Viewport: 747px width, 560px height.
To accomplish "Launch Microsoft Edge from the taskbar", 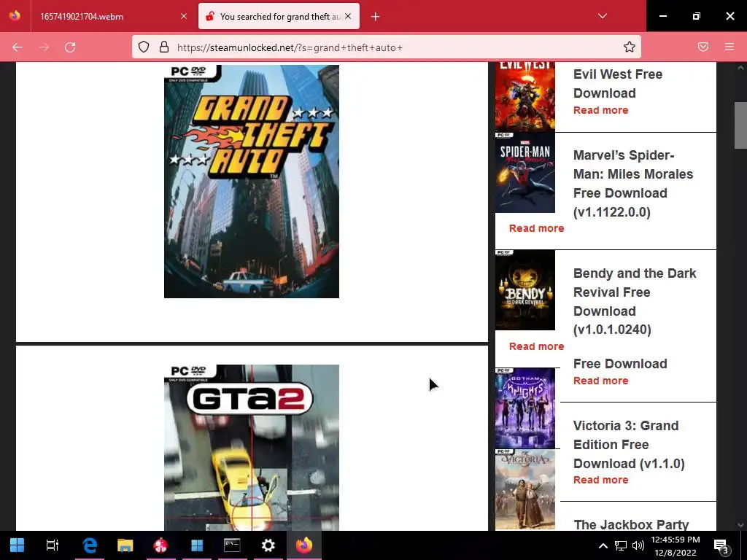I will tap(90, 545).
